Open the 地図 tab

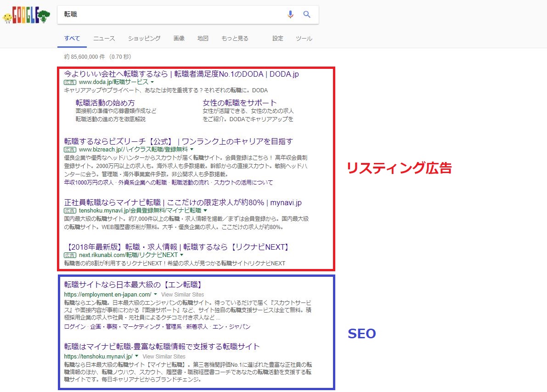(203, 39)
